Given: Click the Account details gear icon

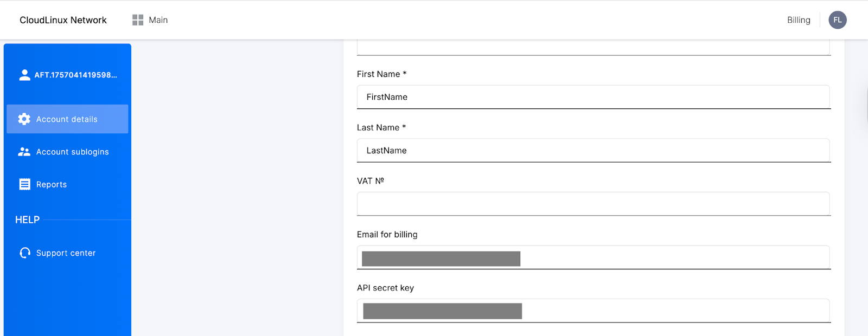Looking at the screenshot, I should (x=24, y=119).
